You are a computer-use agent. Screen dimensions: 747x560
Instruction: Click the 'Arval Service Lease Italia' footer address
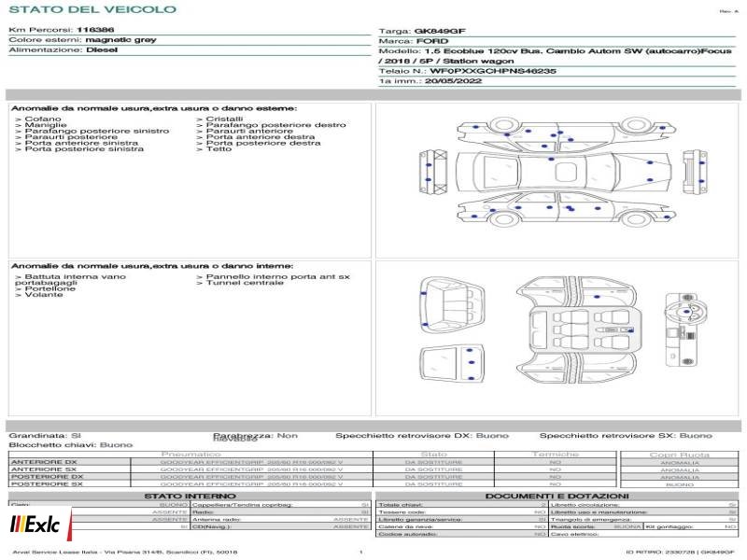click(125, 552)
